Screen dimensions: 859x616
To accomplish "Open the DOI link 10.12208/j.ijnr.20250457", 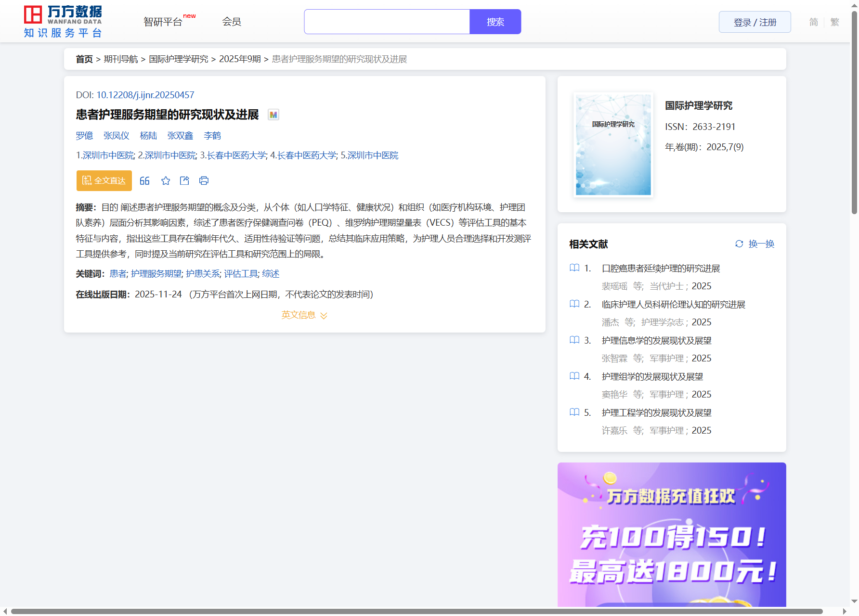I will point(145,95).
